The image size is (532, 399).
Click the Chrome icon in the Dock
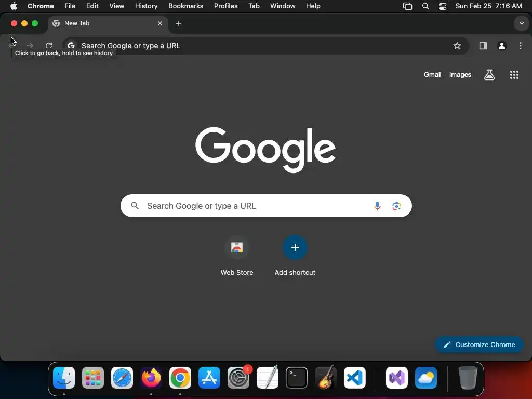point(180,378)
